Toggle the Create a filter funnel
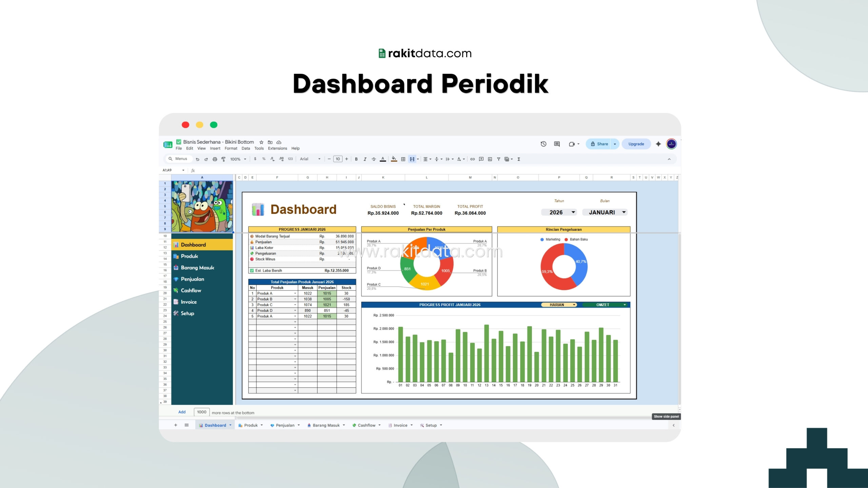The width and height of the screenshot is (868, 488). 498,159
